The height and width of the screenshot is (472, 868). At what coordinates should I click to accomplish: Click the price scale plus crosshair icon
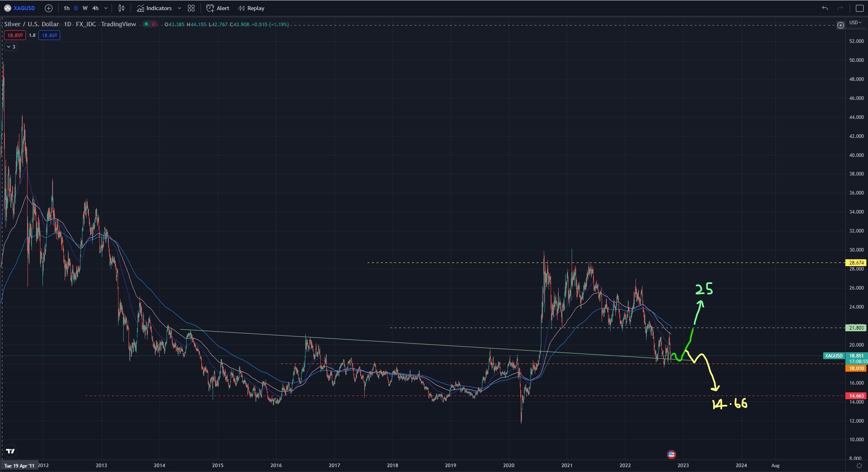point(841,25)
